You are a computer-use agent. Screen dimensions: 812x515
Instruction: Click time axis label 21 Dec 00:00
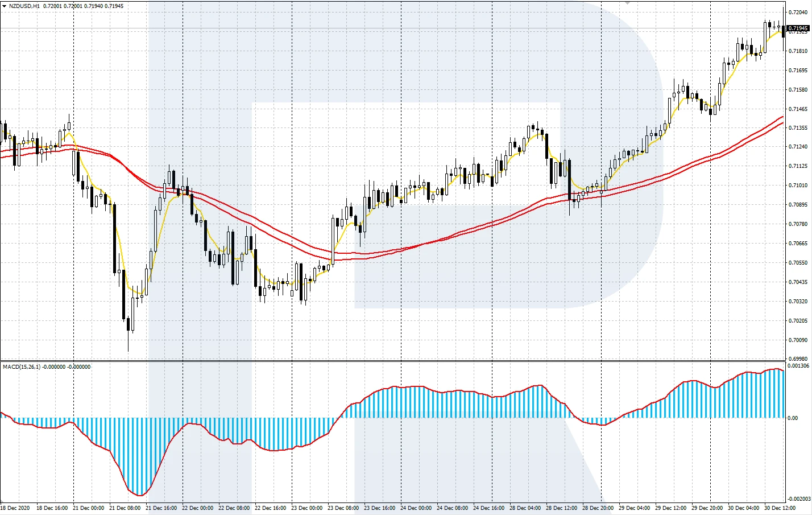[89, 508]
